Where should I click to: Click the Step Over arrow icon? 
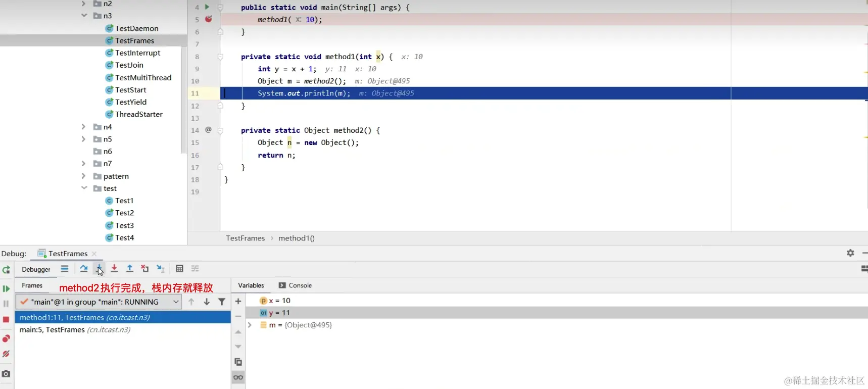(84, 269)
